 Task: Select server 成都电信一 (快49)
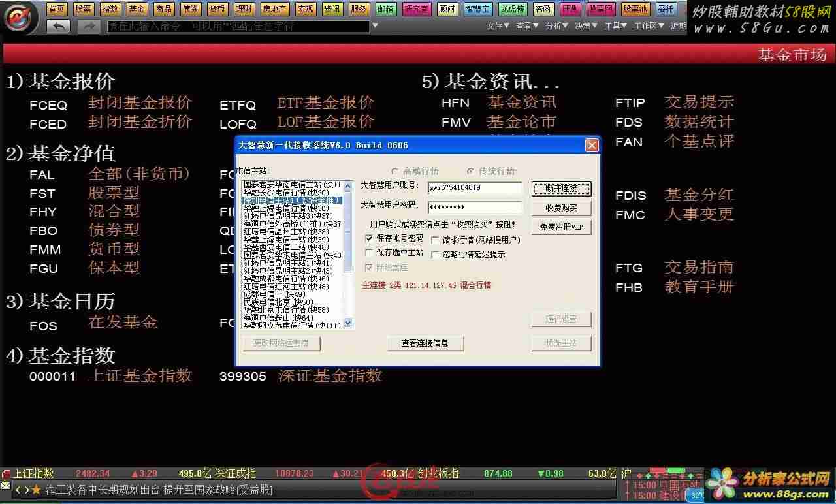click(x=274, y=294)
